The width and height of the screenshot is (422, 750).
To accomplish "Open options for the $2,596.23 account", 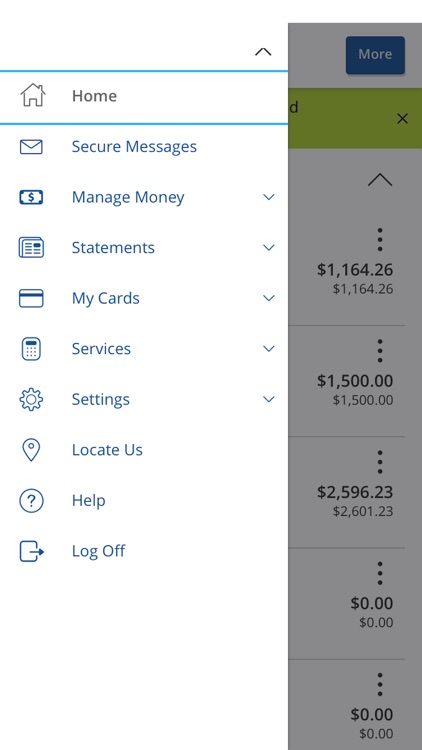I will click(x=380, y=462).
